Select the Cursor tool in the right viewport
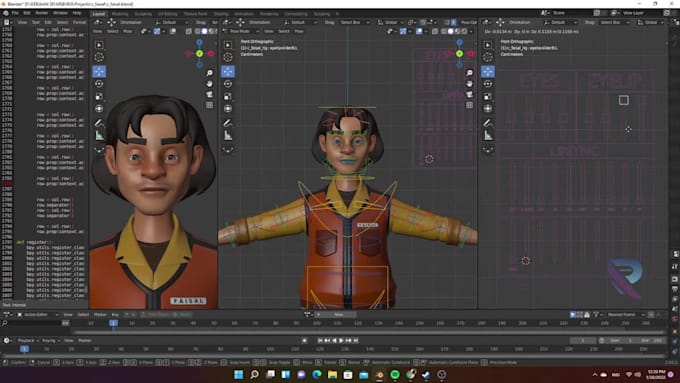The height and width of the screenshot is (383, 680). (x=487, y=57)
